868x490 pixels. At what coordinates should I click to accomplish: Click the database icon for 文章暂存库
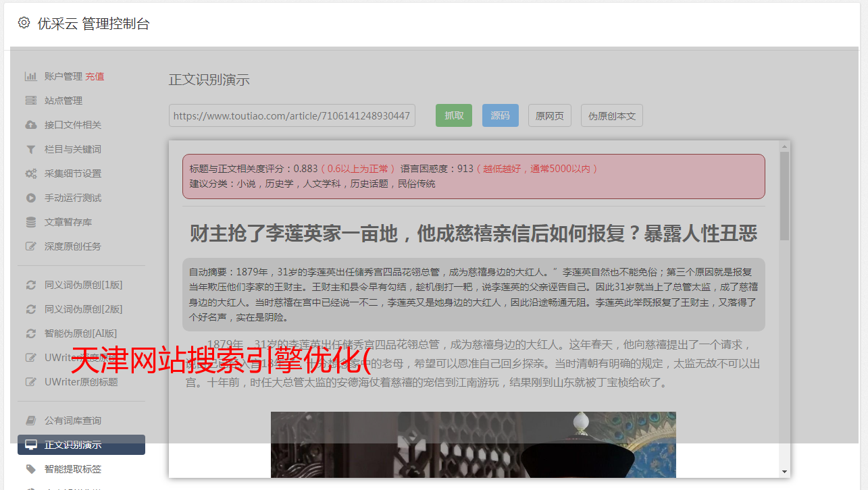coord(31,222)
